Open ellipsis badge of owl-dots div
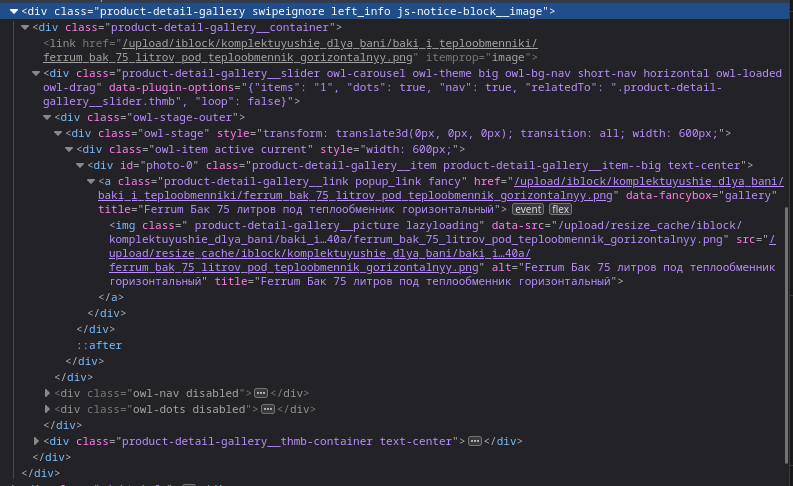 pos(268,409)
